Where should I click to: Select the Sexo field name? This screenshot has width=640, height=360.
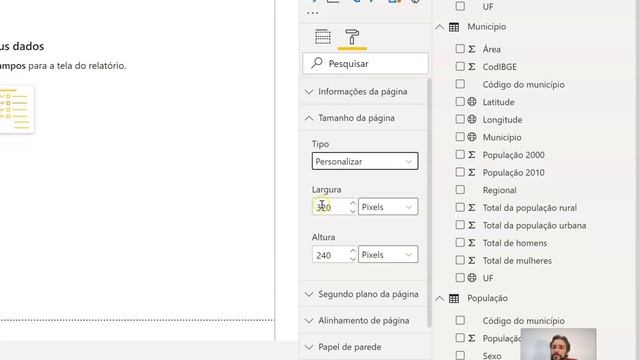pyautogui.click(x=492, y=356)
